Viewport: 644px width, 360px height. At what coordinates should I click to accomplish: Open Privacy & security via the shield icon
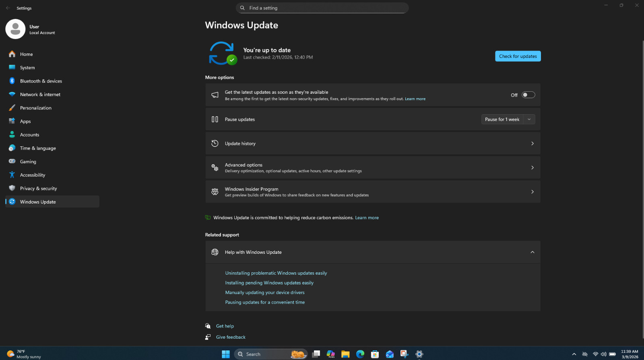tap(12, 188)
